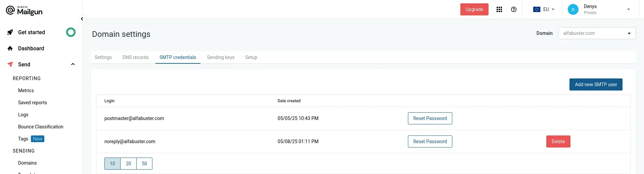The width and height of the screenshot is (644, 174).
Task: Open the alfabuster.com domain selector
Action: click(x=597, y=33)
